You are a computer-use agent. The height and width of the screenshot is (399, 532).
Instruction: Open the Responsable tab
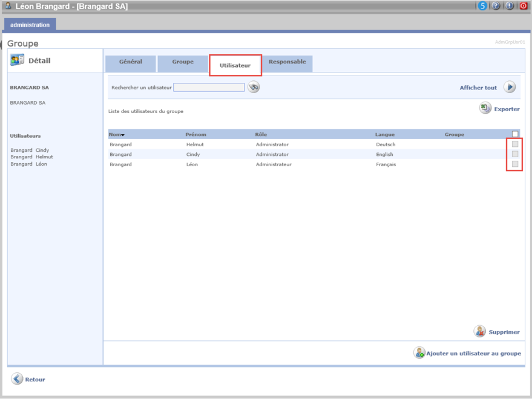(287, 62)
